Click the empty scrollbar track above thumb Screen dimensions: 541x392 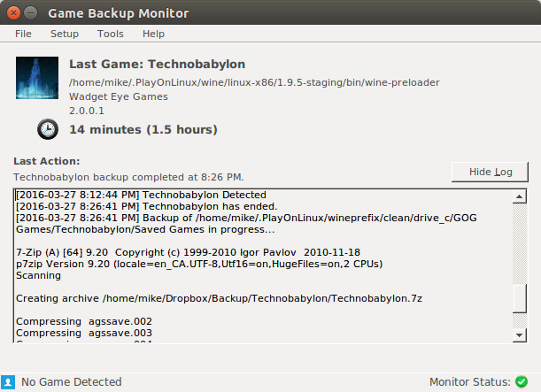pyautogui.click(x=519, y=243)
